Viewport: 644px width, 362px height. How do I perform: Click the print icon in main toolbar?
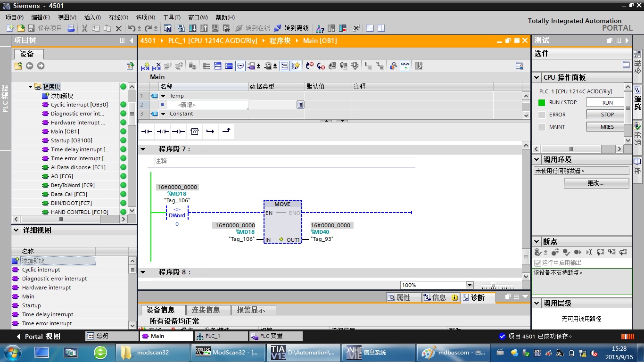tap(71, 28)
